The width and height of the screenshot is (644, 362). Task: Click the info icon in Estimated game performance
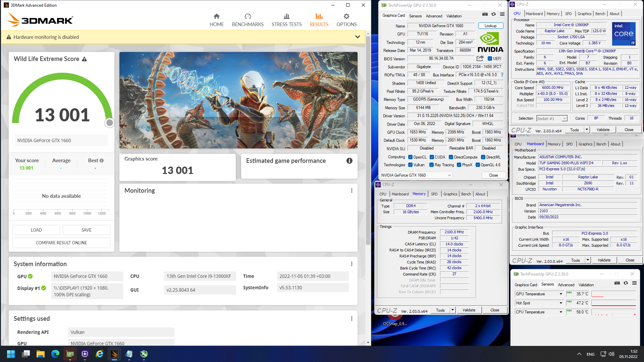point(349,161)
